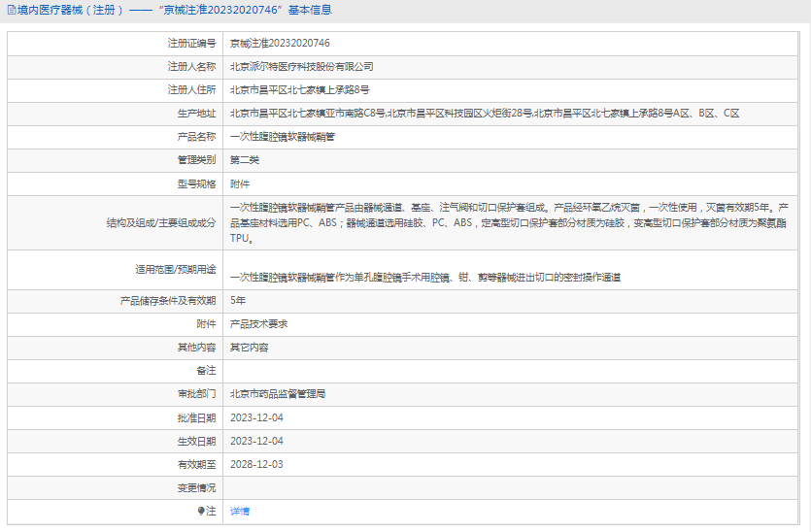Click 产品技术要求 attachment value
811x532 pixels.
258,324
